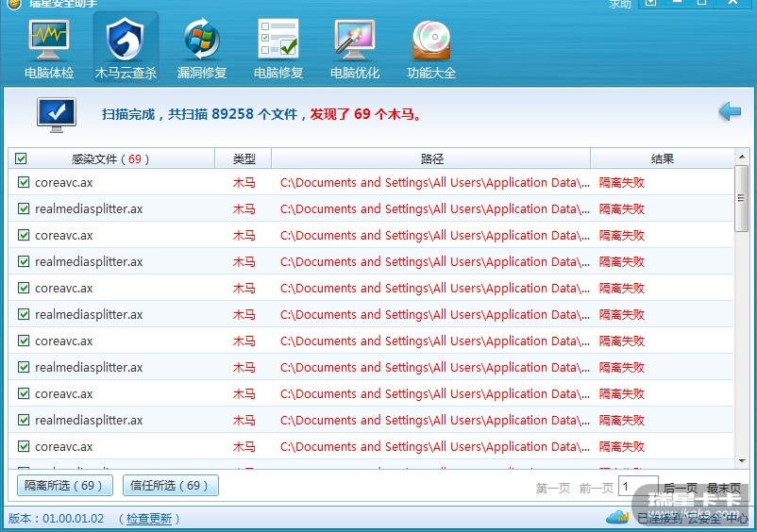Uncheck second realmediasplitter.ax row checkbox

pyautogui.click(x=24, y=261)
